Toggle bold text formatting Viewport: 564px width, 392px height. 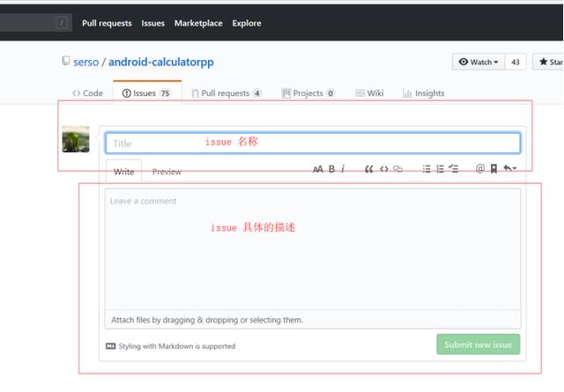[x=332, y=169]
